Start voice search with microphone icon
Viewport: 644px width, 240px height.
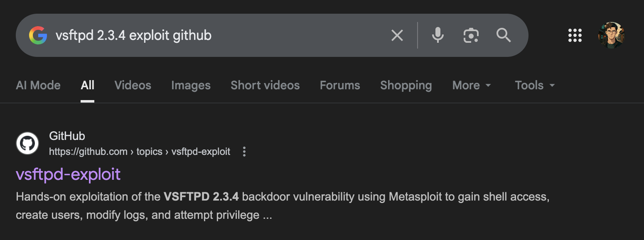tap(438, 35)
